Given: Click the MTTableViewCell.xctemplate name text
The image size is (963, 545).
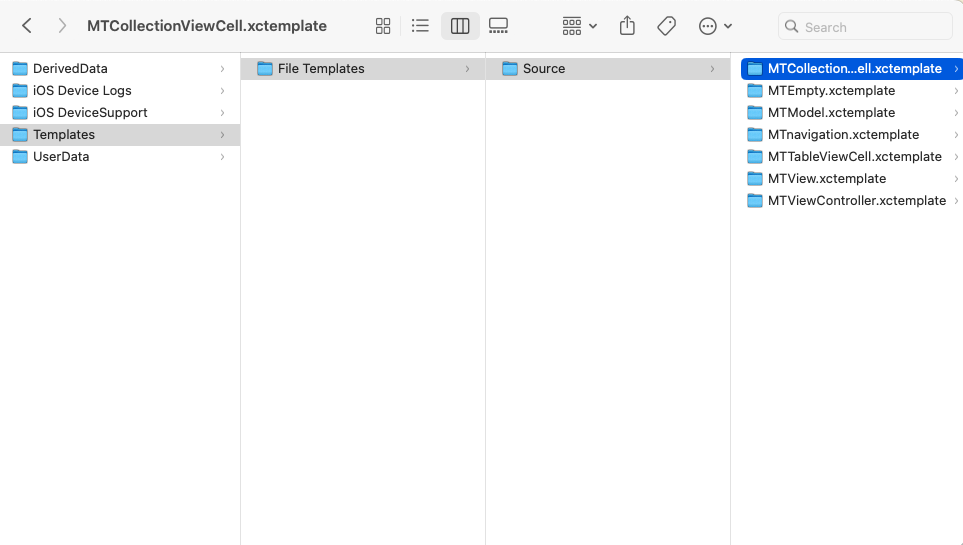Looking at the screenshot, I should tap(855, 157).
